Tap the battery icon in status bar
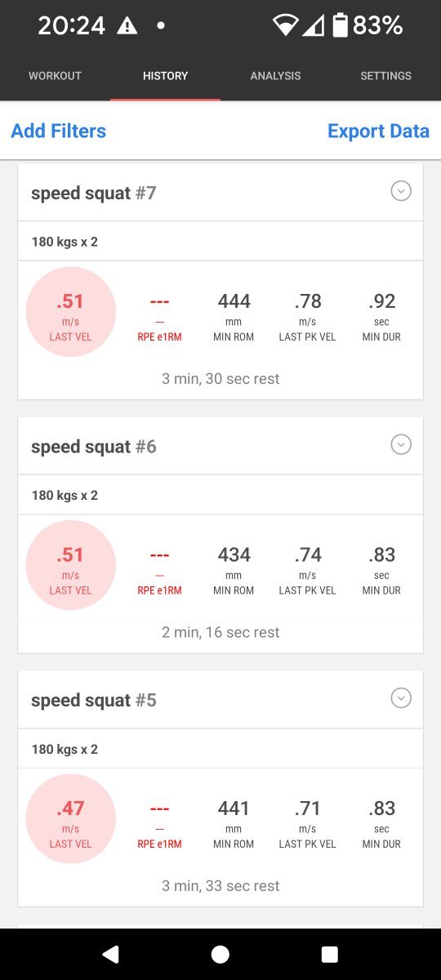Screen dimensions: 441x980 click(x=341, y=25)
